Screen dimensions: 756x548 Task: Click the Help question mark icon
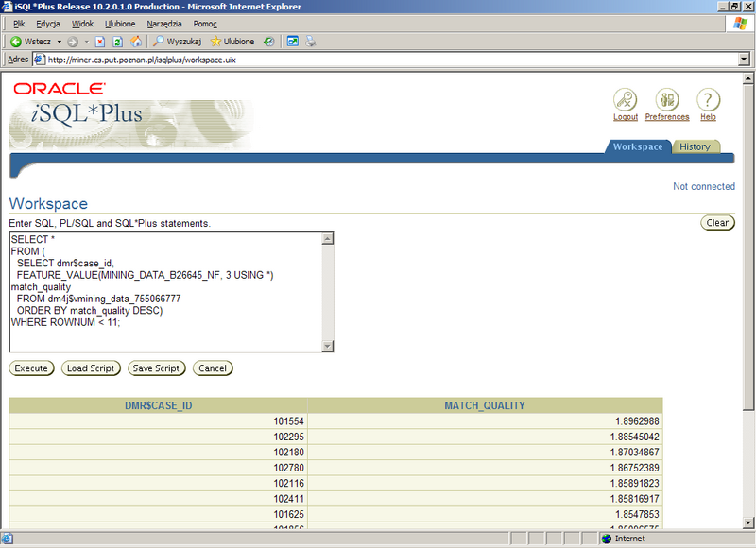(x=708, y=100)
